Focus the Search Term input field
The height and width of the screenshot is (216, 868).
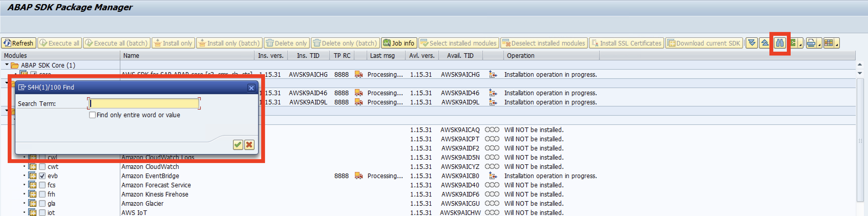144,103
